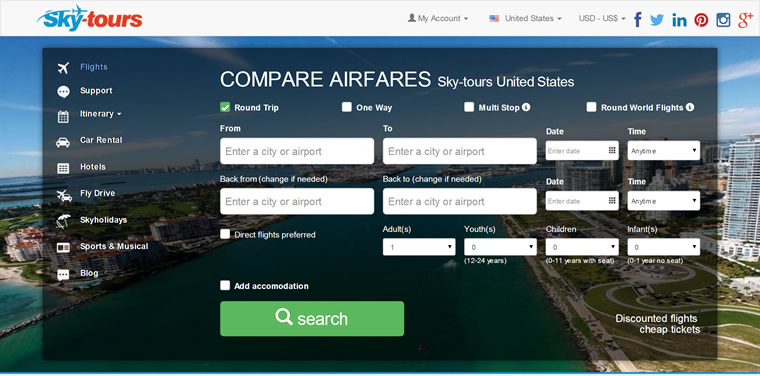The width and height of the screenshot is (760, 376).
Task: Open Sports & Musical sidebar link
Action: [114, 246]
